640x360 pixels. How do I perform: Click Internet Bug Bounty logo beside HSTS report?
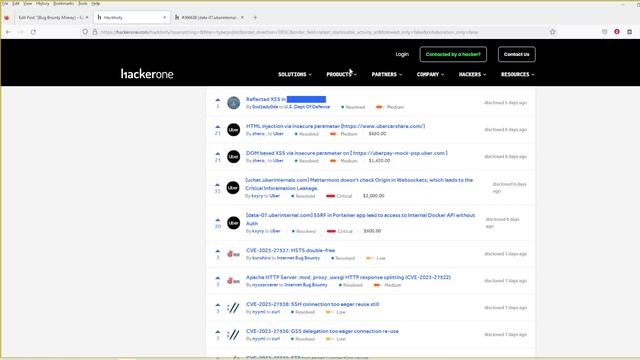tap(233, 254)
